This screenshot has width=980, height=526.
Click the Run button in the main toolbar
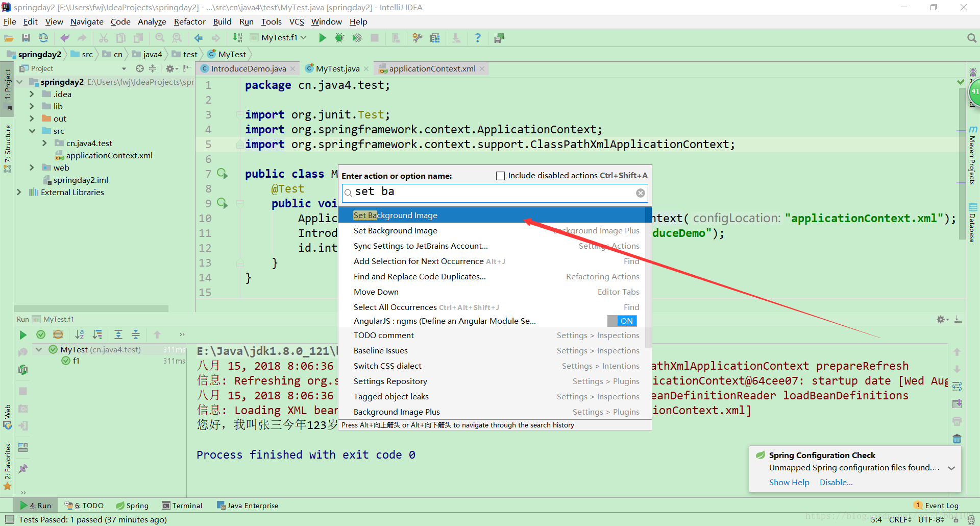click(x=322, y=38)
